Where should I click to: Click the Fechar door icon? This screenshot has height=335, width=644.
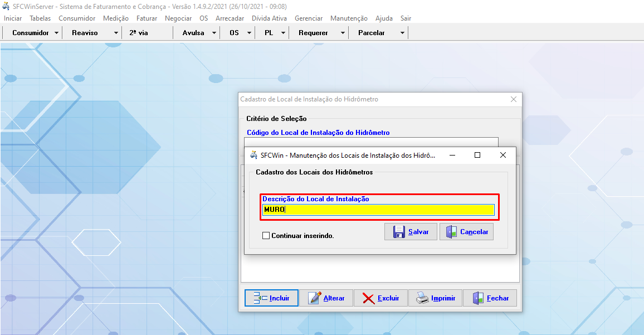pyautogui.click(x=478, y=298)
